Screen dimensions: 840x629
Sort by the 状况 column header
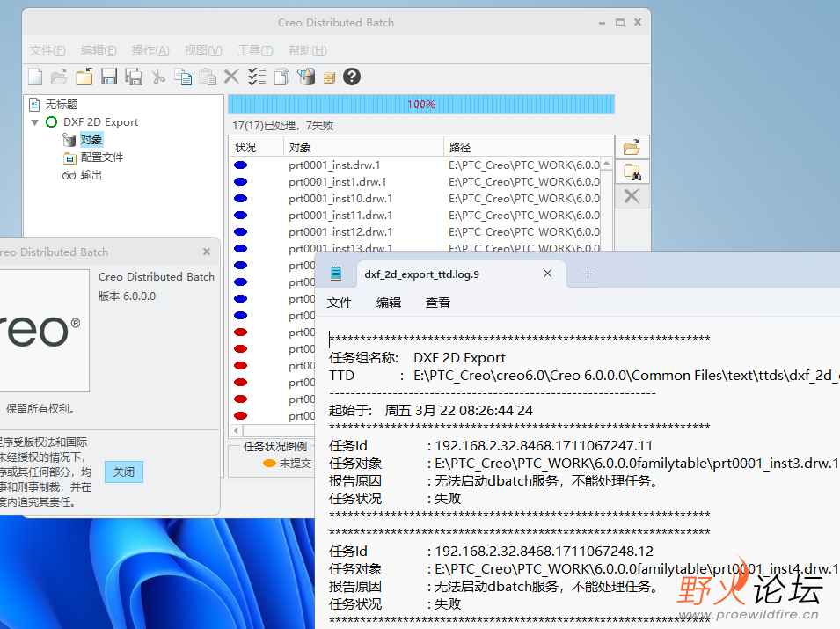[256, 147]
